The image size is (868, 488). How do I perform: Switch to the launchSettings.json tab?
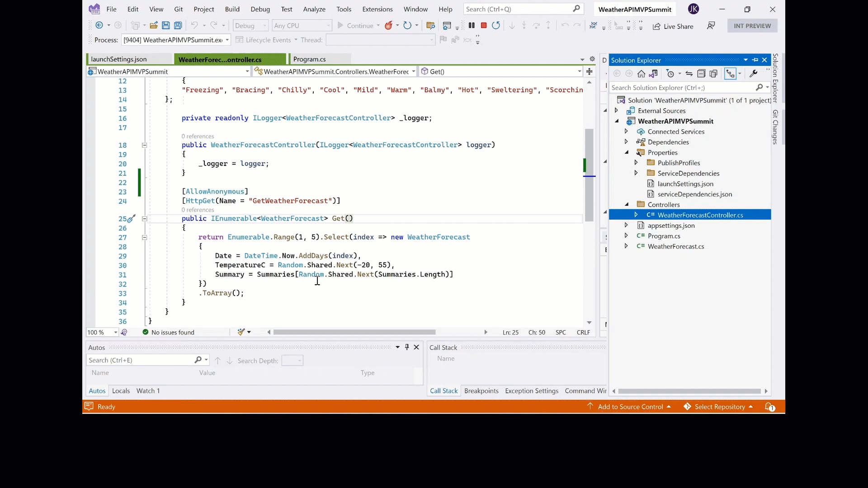[x=119, y=59]
